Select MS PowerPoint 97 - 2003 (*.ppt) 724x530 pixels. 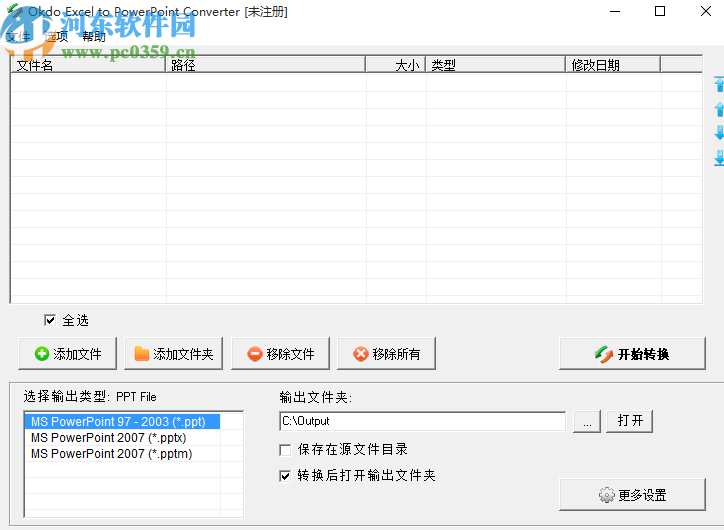point(122,422)
